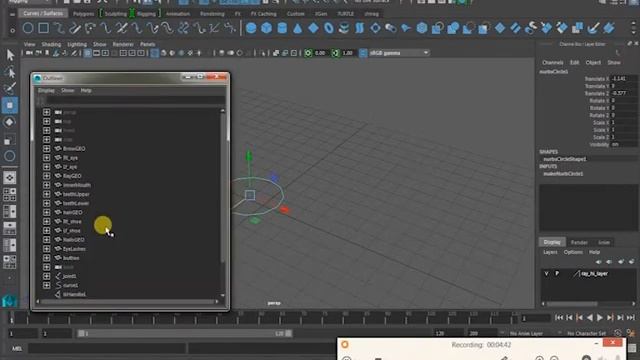Screen dimensions: 640x360
Task: Select the NURBS square shelf tool
Action: [x=43, y=28]
